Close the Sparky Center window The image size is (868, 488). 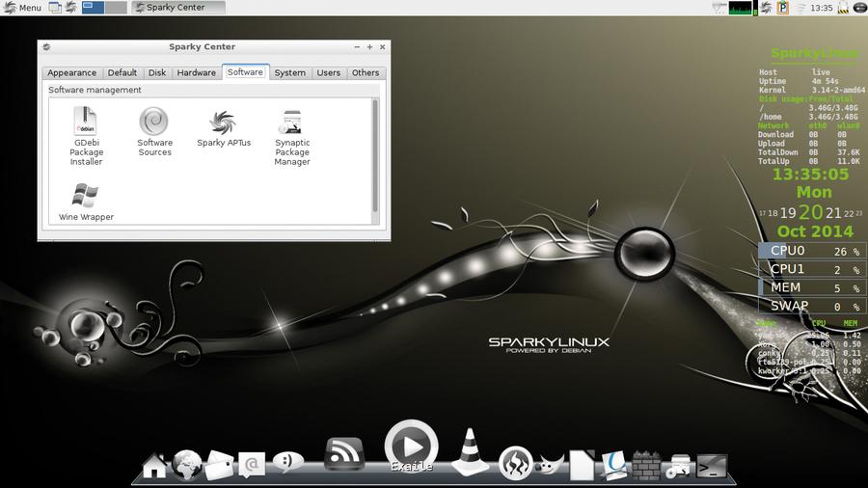coord(383,47)
